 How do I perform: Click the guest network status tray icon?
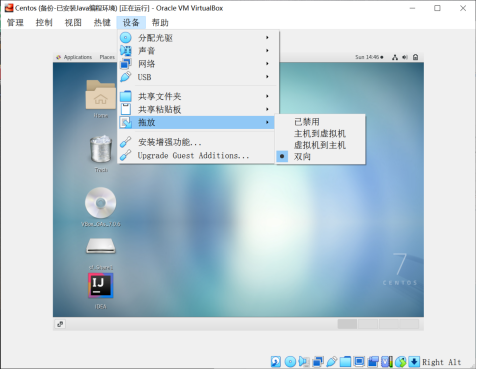tap(395, 57)
